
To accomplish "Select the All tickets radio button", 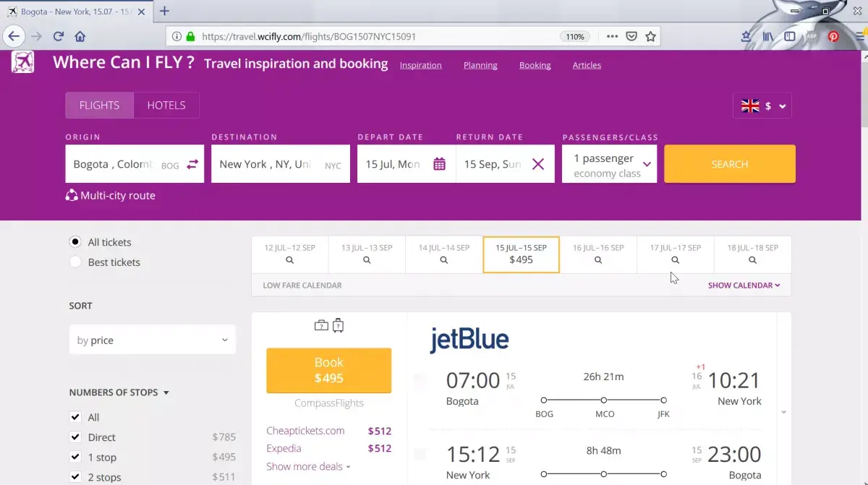I will pos(75,242).
